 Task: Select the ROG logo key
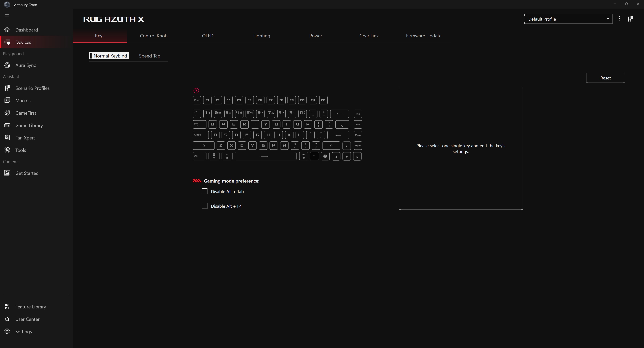(x=325, y=156)
